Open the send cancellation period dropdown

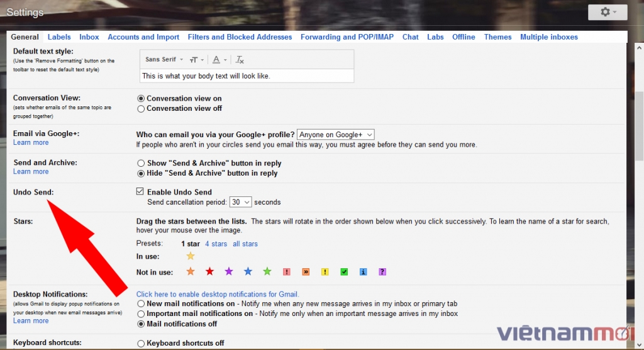(240, 202)
